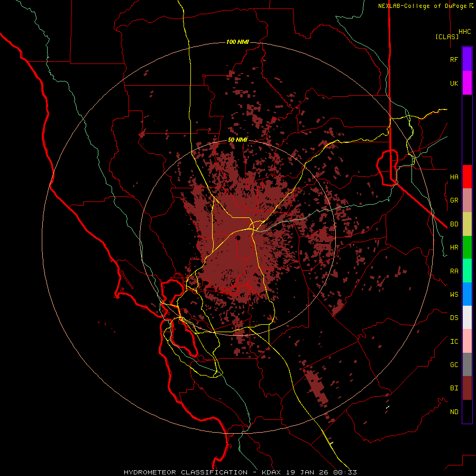Click the NEXLAB-College of DuPage text
This screenshot has height=476, width=476.
click(x=422, y=6)
